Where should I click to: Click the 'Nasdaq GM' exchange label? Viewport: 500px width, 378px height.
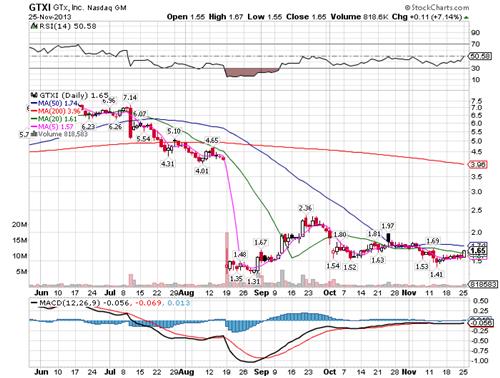[107, 7]
